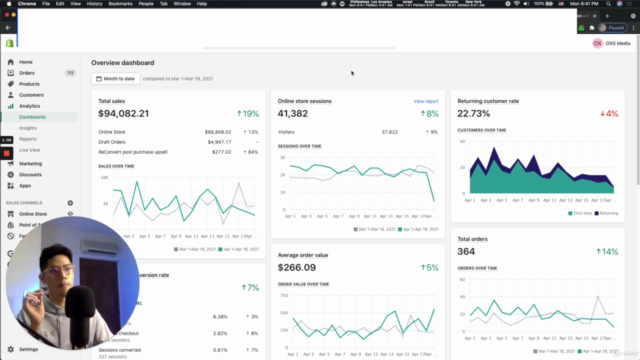Image resolution: width=640 pixels, height=360 pixels.
Task: Open the Analytics section
Action: [x=29, y=106]
